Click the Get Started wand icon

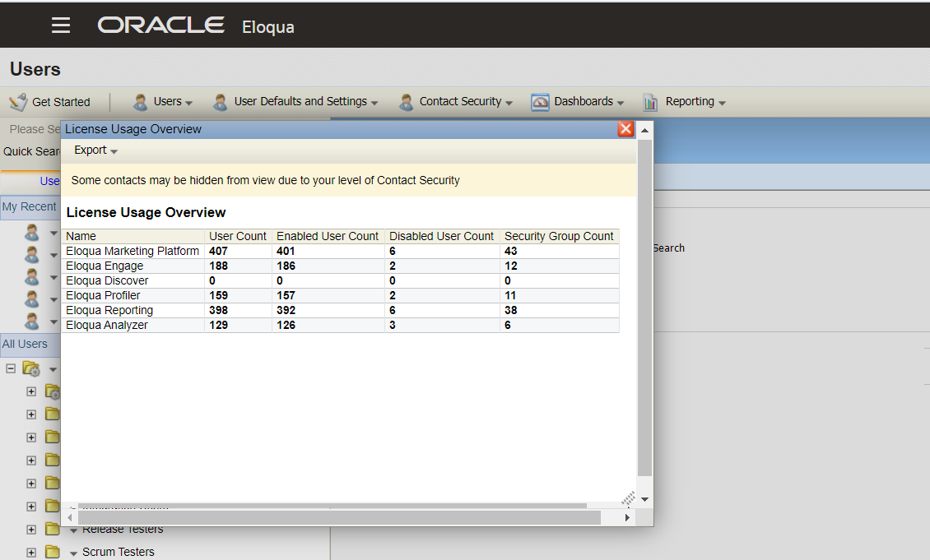(x=18, y=102)
